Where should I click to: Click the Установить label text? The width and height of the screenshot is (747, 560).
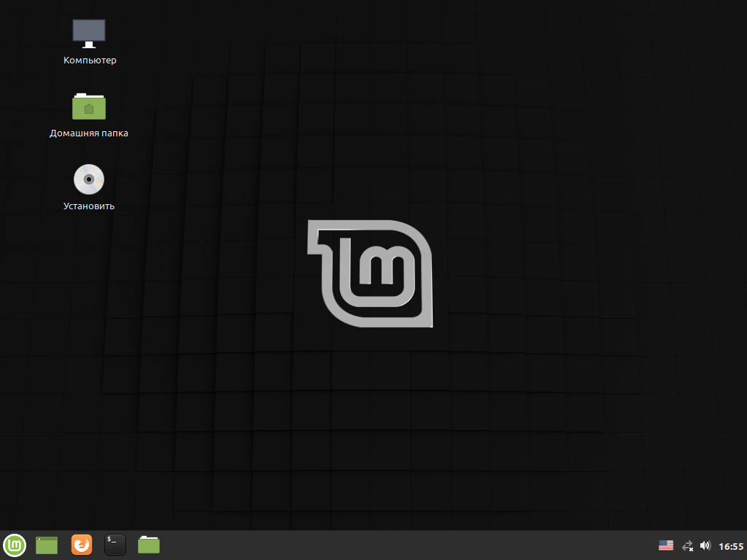click(88, 206)
